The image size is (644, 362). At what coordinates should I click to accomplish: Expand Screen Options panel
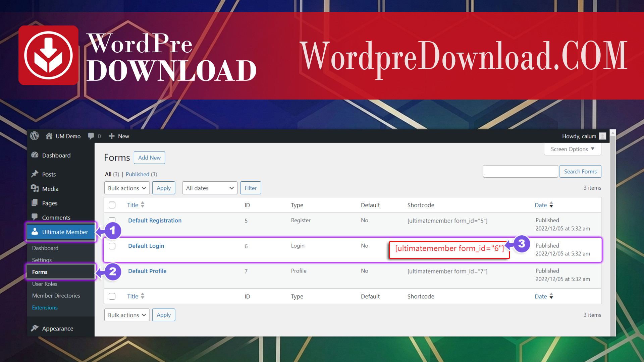pyautogui.click(x=573, y=149)
